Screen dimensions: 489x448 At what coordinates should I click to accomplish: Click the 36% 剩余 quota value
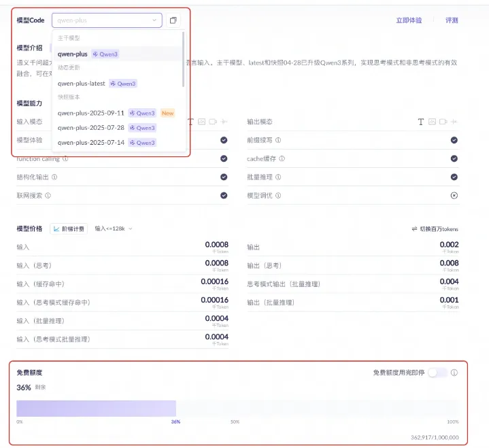(x=31, y=387)
